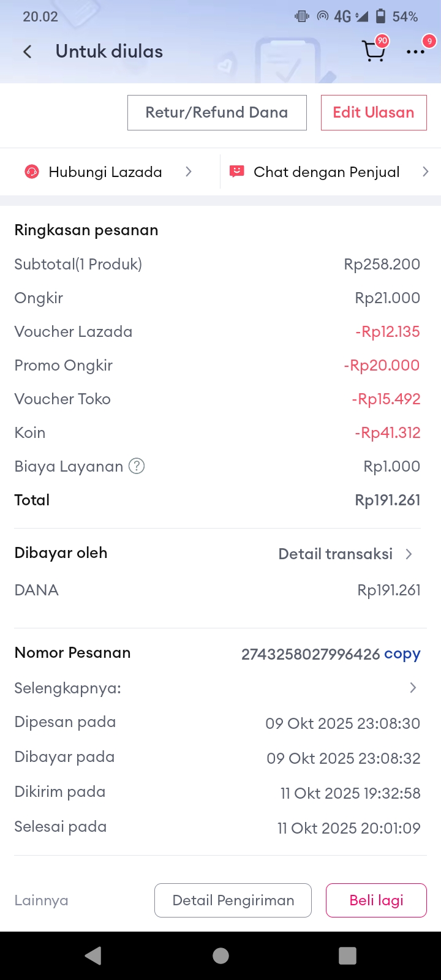
Task: Expand the Hubungi Lazada chevron
Action: click(189, 172)
